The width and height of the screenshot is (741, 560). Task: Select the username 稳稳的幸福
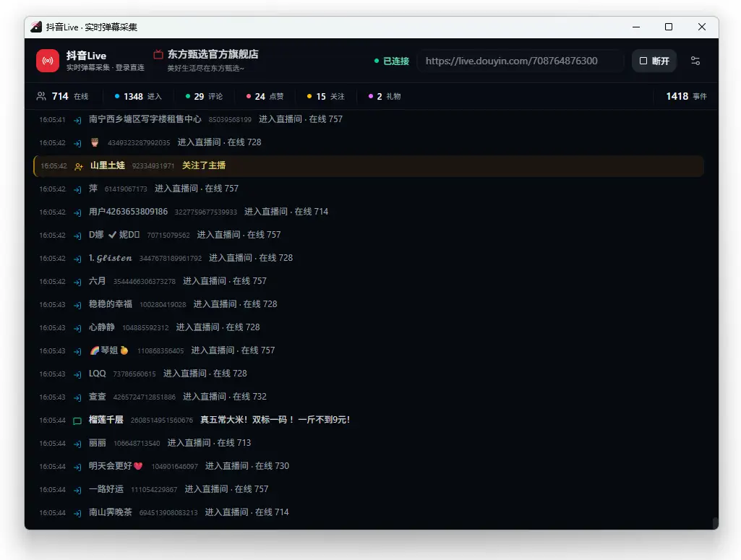coord(110,304)
